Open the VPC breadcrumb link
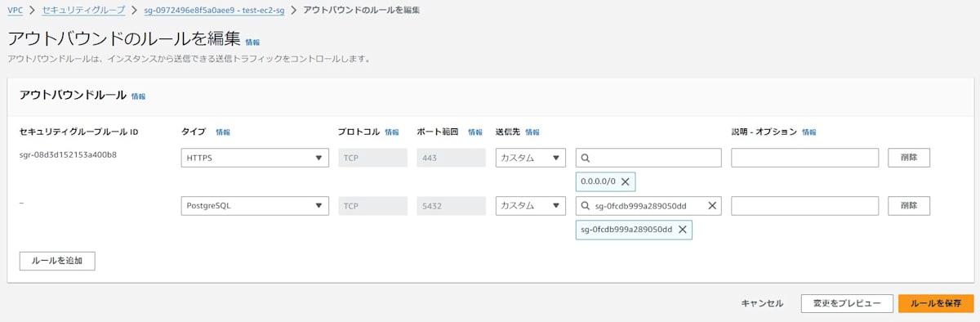The image size is (980, 322). tap(16, 10)
